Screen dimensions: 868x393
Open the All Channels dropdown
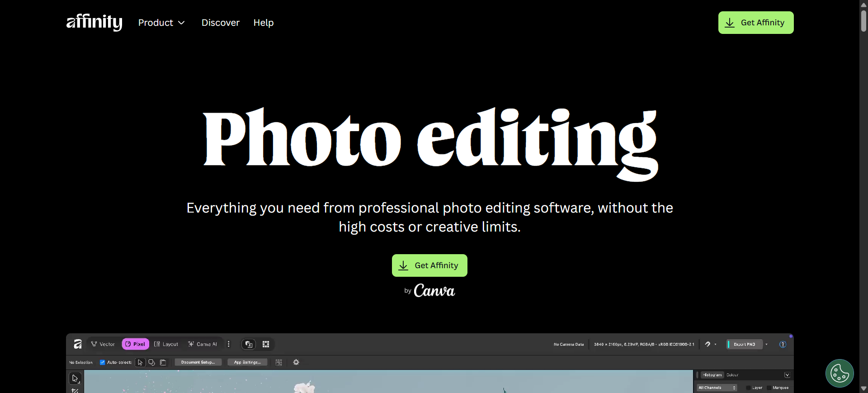point(717,388)
